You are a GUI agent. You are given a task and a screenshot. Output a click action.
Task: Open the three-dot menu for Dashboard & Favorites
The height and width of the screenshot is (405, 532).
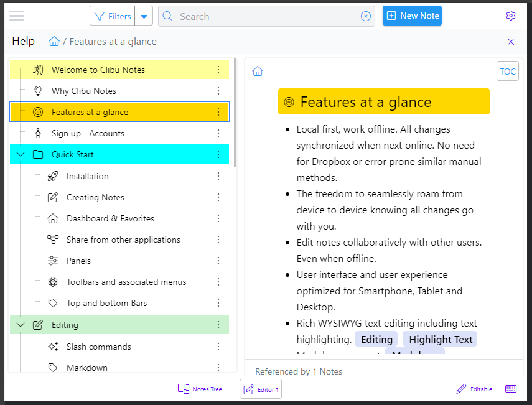click(218, 218)
